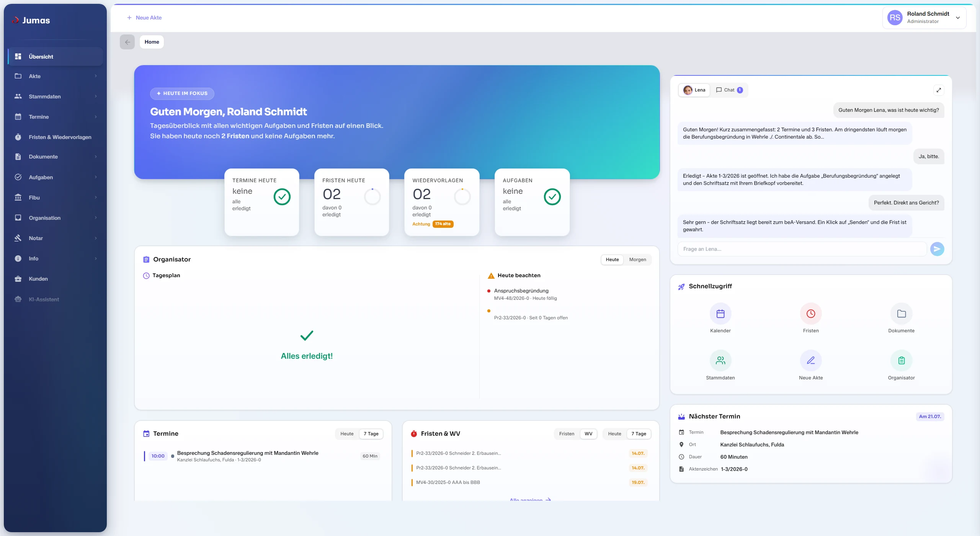Open Organisator clipboard shortcut in Schnellzugriff
This screenshot has height=536, width=980.
point(901,361)
